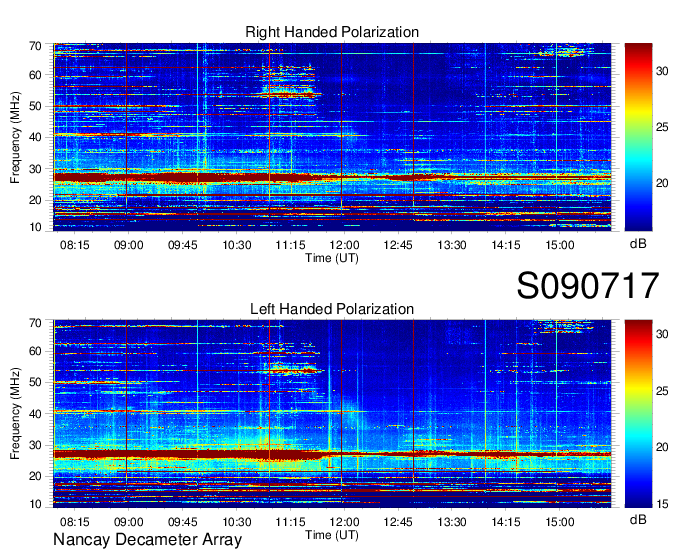The image size is (680, 552).
Task: Click inside the Right Handed Polarization spectrogram
Action: [x=332, y=137]
